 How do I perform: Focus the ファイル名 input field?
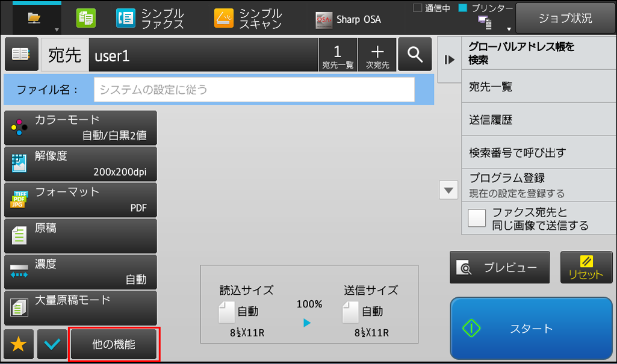tap(254, 90)
